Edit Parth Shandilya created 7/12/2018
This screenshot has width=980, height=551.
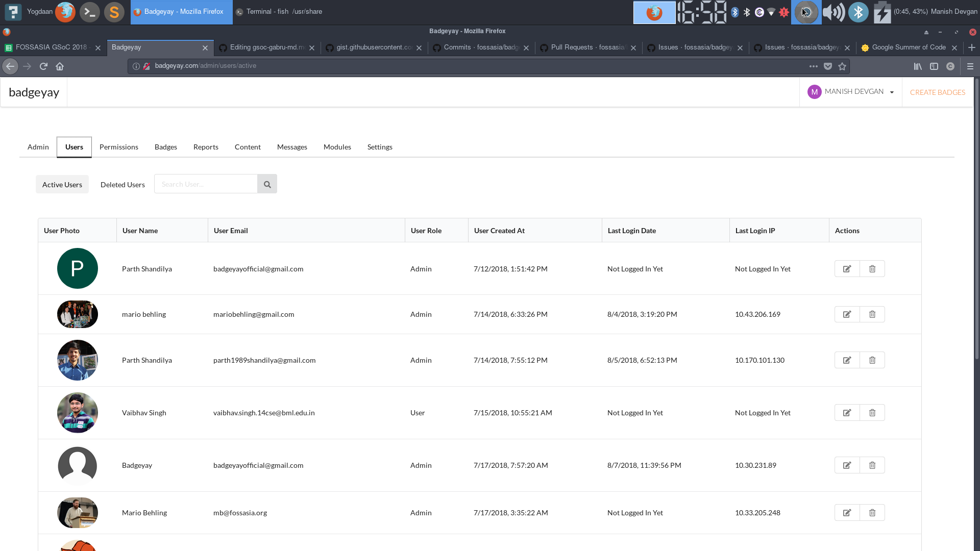[847, 269]
